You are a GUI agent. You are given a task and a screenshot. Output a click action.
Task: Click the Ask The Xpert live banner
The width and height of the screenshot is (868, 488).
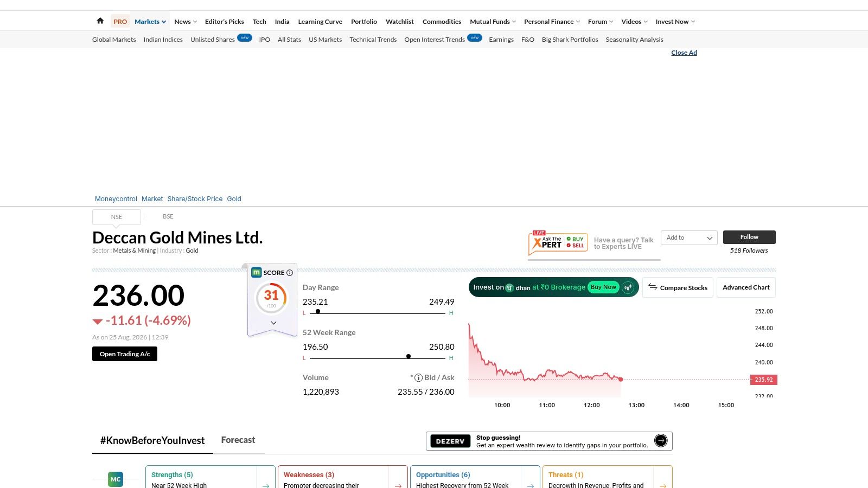pos(558,242)
